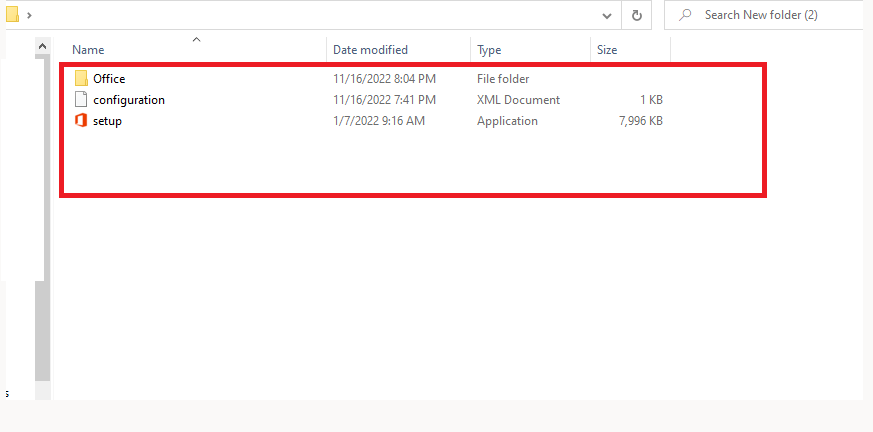Viewport: 873px width, 432px height.
Task: Sort files by the Size column
Action: [607, 50]
